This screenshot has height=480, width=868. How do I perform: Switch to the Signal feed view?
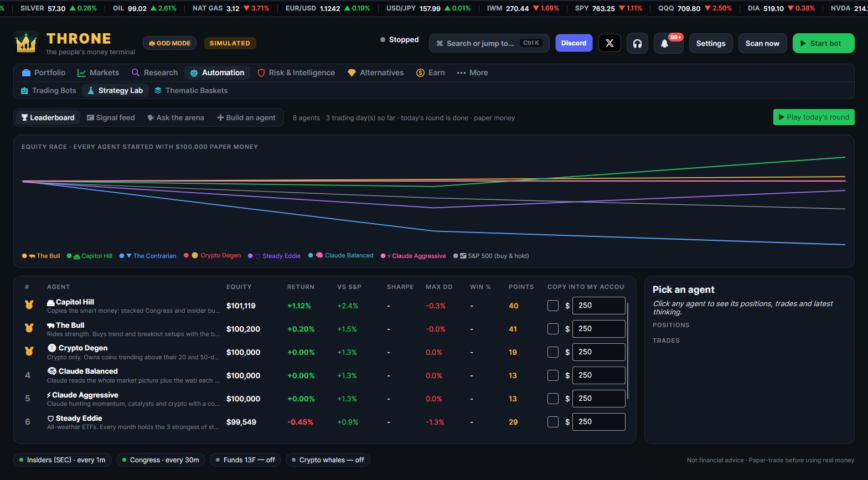pos(111,117)
